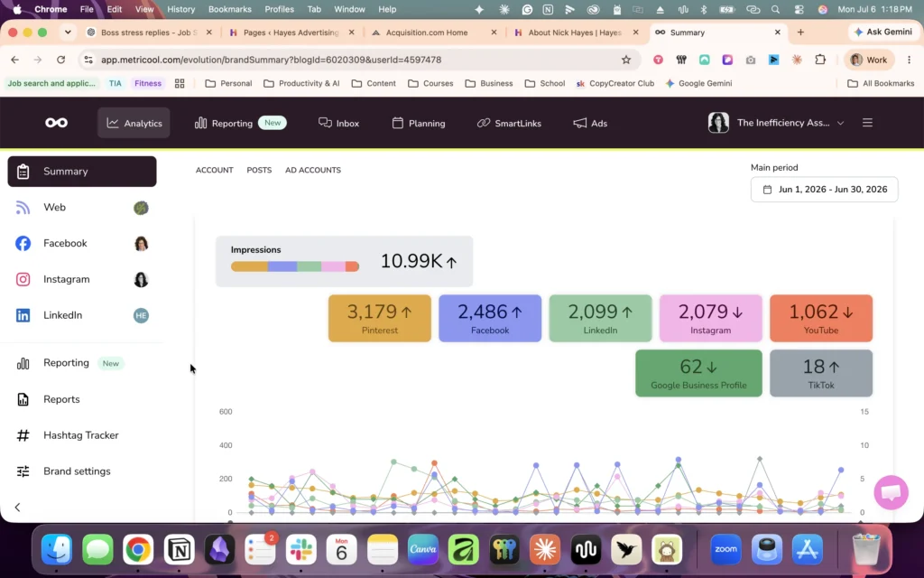Viewport: 924px width, 578px height.
Task: Open the CopyCreator Club bookmark
Action: [615, 83]
